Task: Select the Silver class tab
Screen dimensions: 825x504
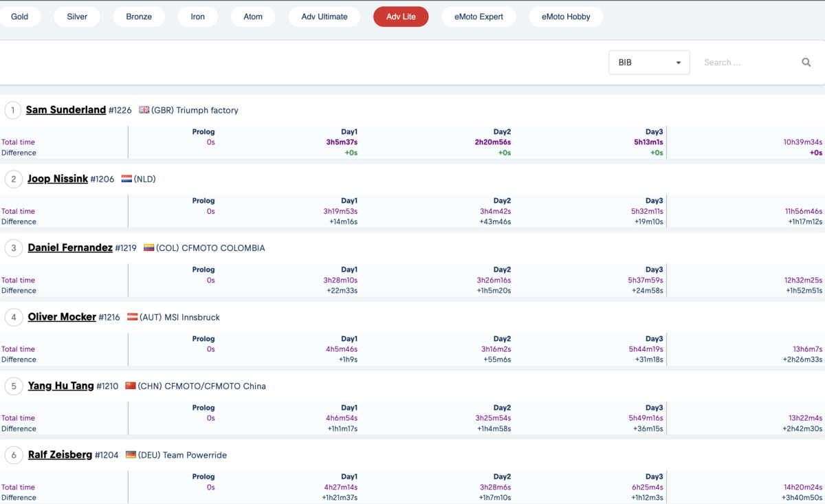Action: [77, 17]
